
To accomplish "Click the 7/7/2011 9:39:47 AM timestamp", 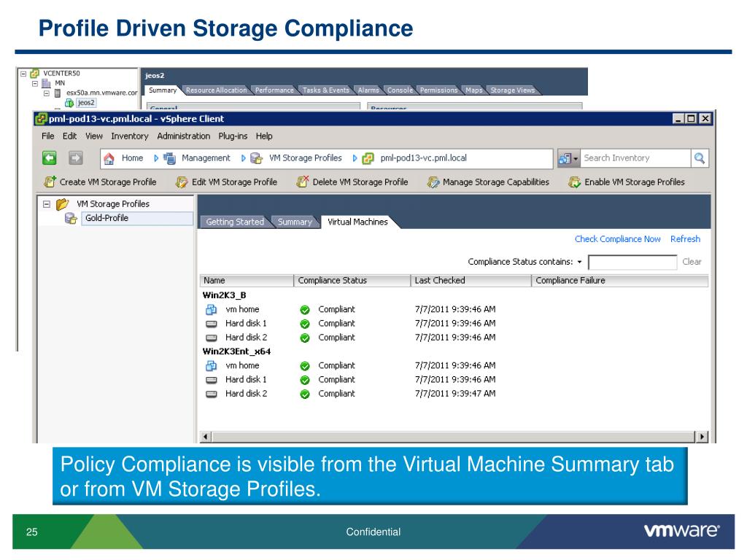I will pos(455,394).
